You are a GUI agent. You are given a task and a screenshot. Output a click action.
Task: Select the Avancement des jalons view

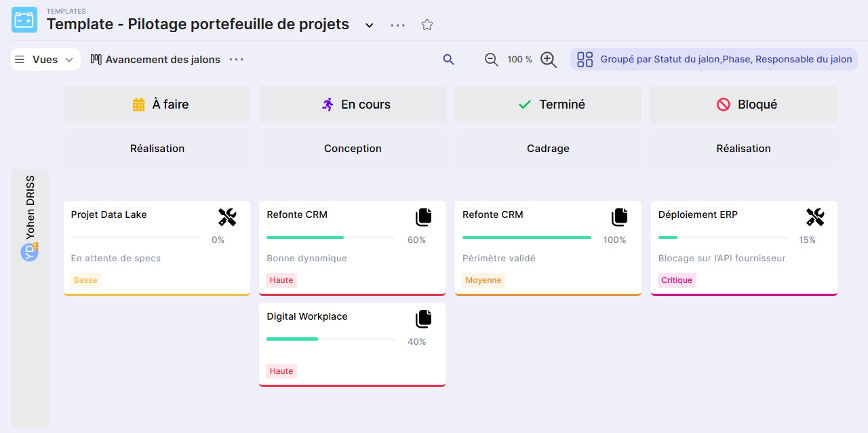tap(156, 60)
